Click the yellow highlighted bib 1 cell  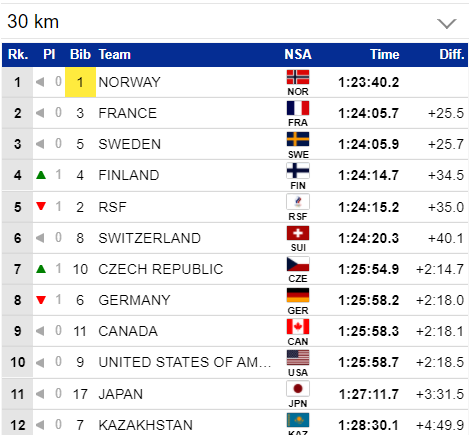coord(80,82)
